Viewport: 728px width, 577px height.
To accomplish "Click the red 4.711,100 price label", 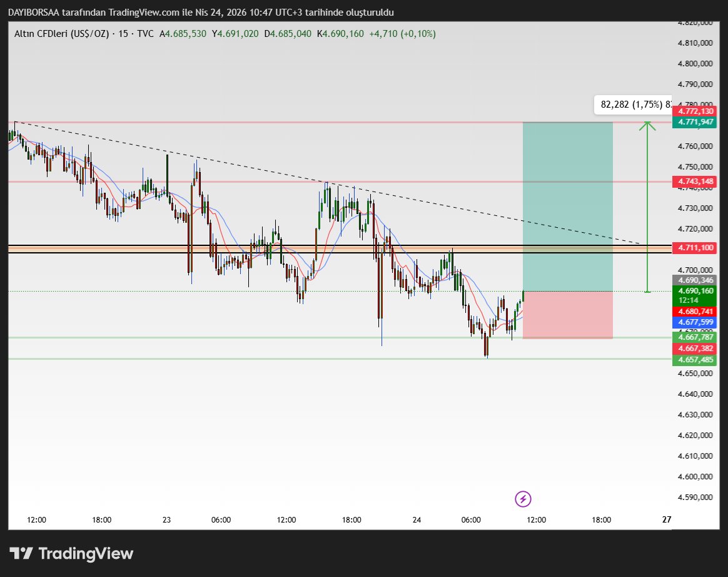I will click(695, 248).
